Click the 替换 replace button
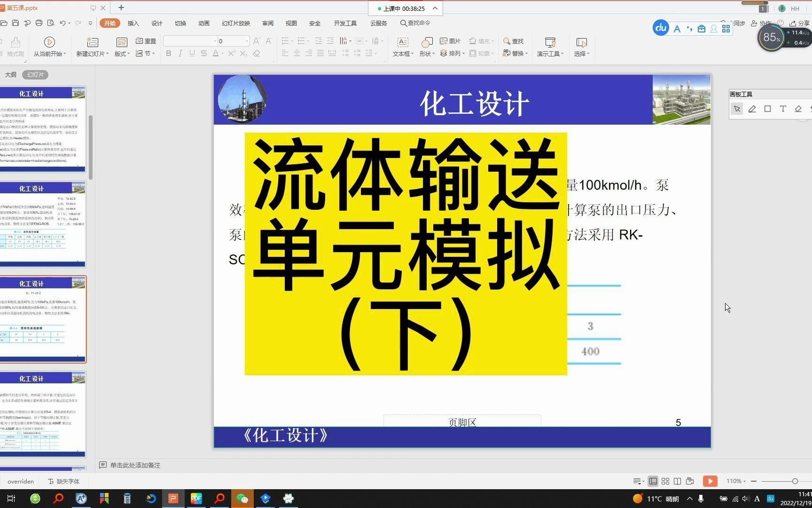This screenshot has width=812, height=508. coord(517,53)
